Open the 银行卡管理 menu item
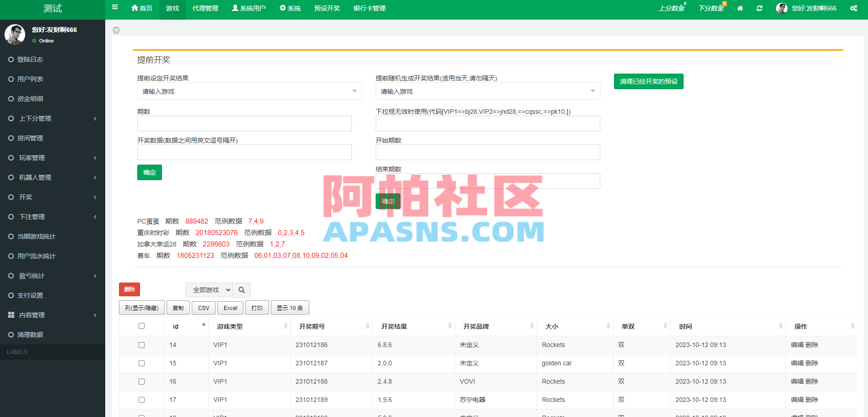The image size is (868, 417). (x=369, y=8)
